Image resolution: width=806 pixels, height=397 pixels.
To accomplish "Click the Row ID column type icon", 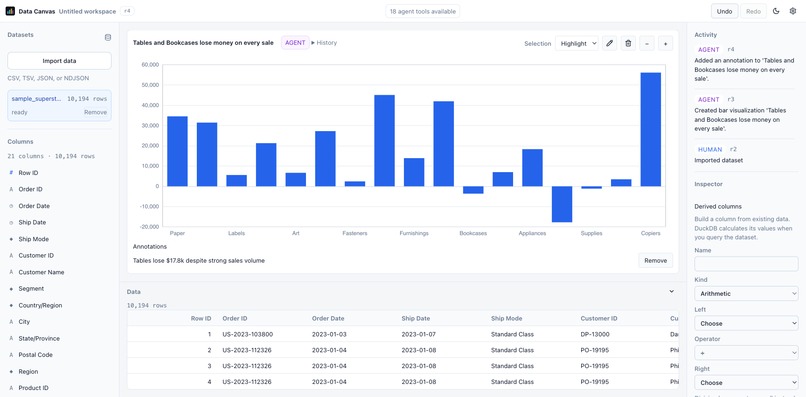I will [11, 173].
